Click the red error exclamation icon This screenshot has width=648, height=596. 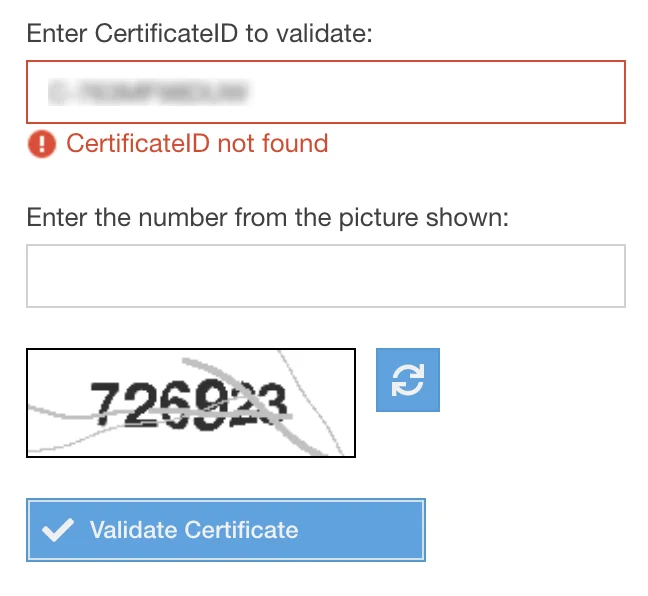(x=42, y=144)
